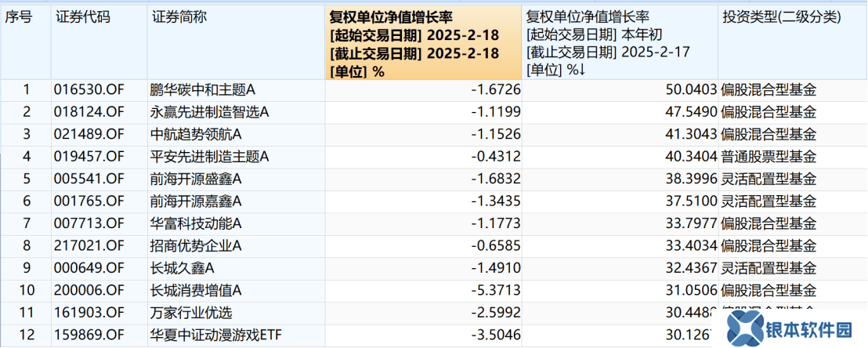Viewport: 868px width, 348px height.
Task: Select the -5.3713 cell for 长城消费增值A
Action: tap(495, 291)
